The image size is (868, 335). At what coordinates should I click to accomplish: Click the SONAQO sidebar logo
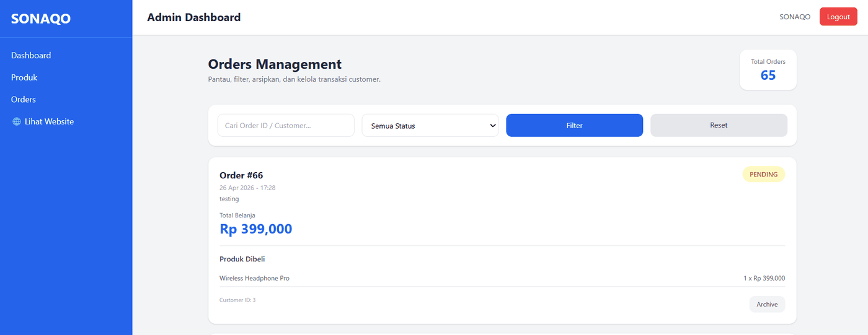coord(41,19)
